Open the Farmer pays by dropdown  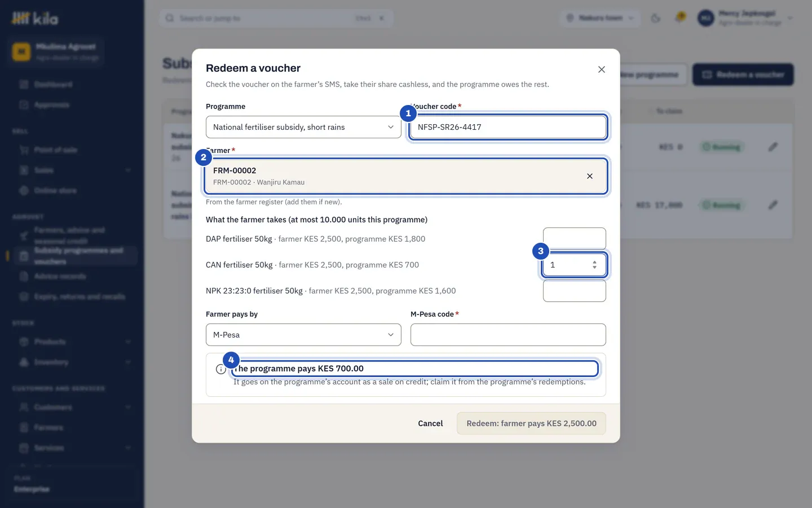click(303, 335)
